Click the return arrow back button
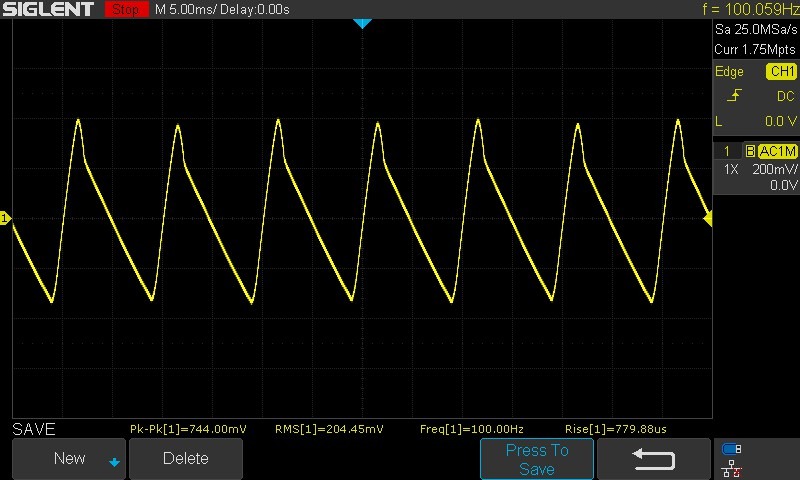Viewport: 800px width, 480px height. [x=654, y=459]
